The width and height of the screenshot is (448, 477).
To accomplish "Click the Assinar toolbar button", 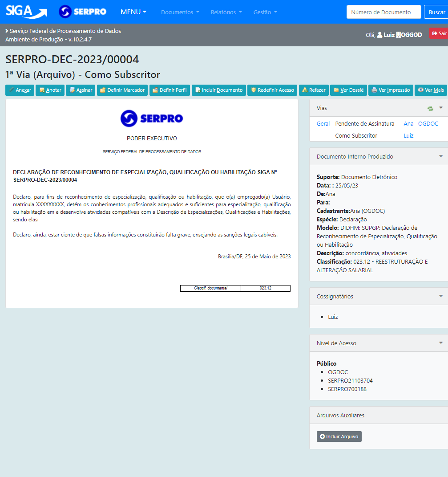I will [81, 90].
